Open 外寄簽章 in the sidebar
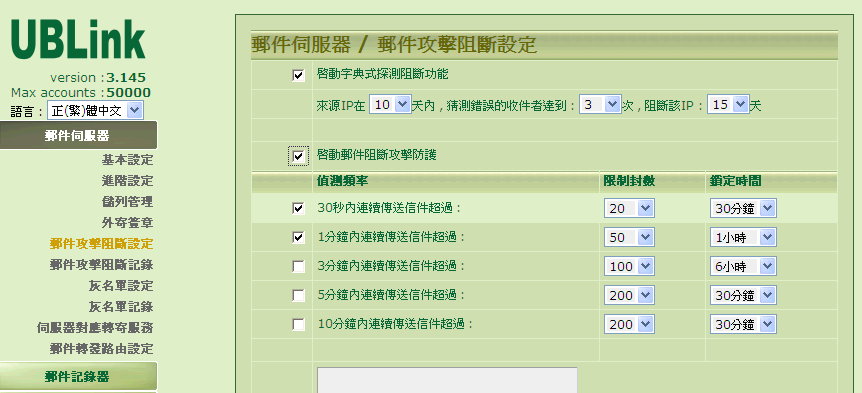This screenshot has width=862, height=393. tap(127, 223)
